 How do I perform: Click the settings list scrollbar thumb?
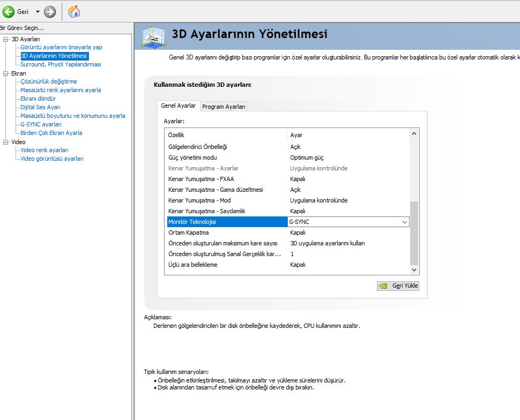click(x=414, y=232)
